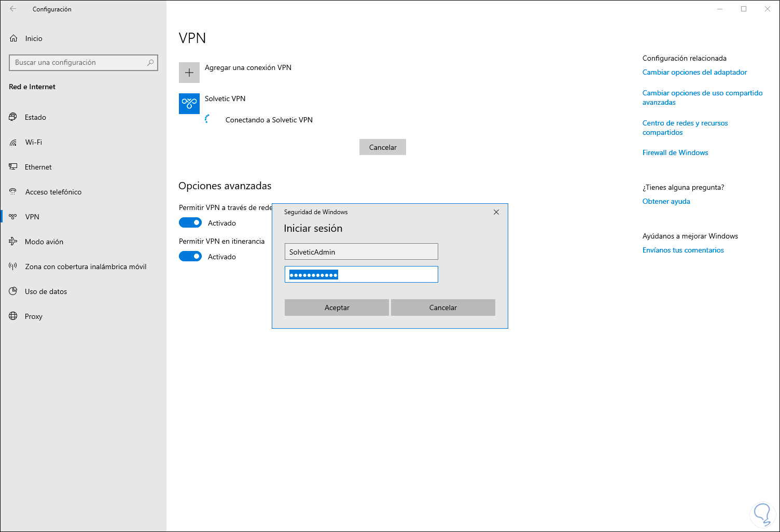Open Ethernet settings
The width and height of the screenshot is (780, 532).
38,167
